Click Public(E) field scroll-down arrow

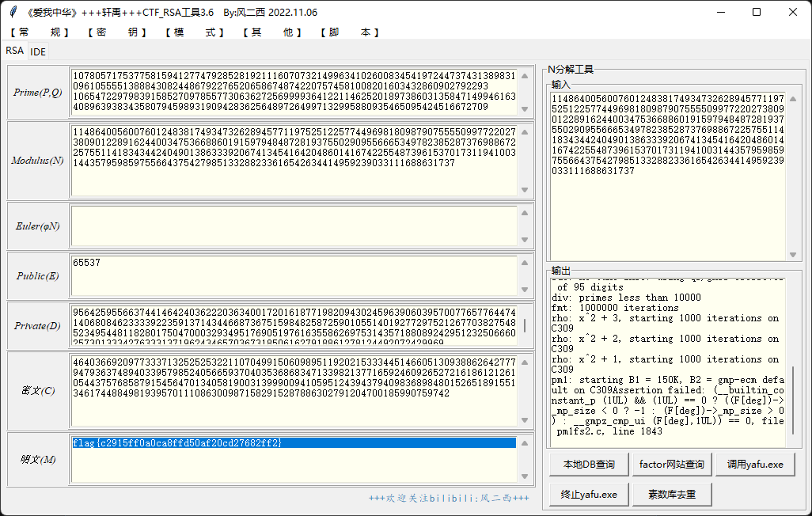[525, 289]
